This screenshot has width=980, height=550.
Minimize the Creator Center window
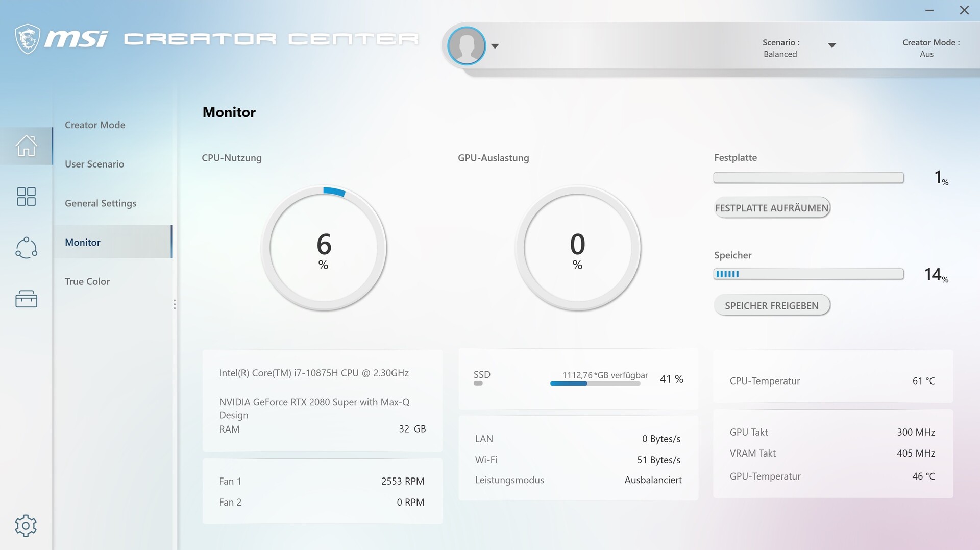click(x=929, y=10)
